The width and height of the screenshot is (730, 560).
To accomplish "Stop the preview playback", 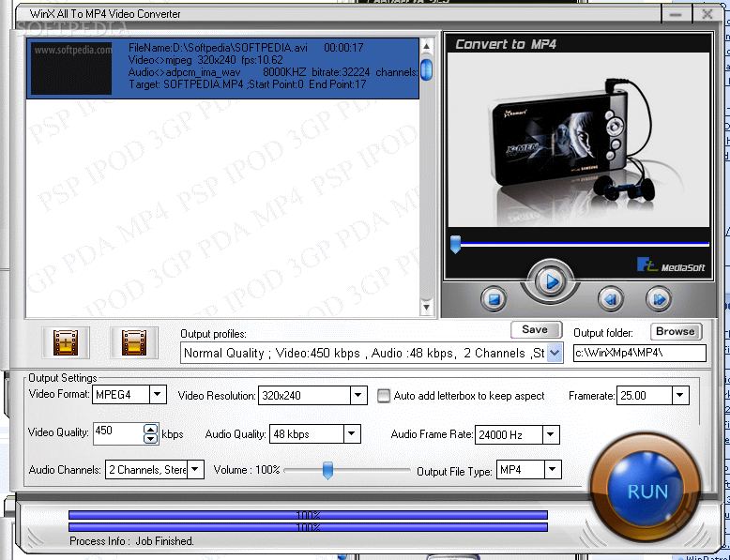I will 494,299.
